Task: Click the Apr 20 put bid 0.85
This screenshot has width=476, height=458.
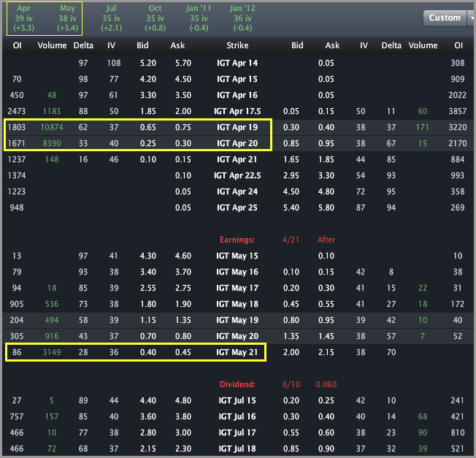Action: (x=291, y=143)
